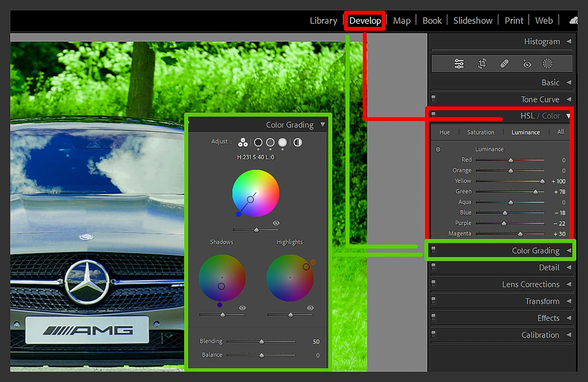
Task: Expand the Effects panel
Action: click(x=569, y=318)
